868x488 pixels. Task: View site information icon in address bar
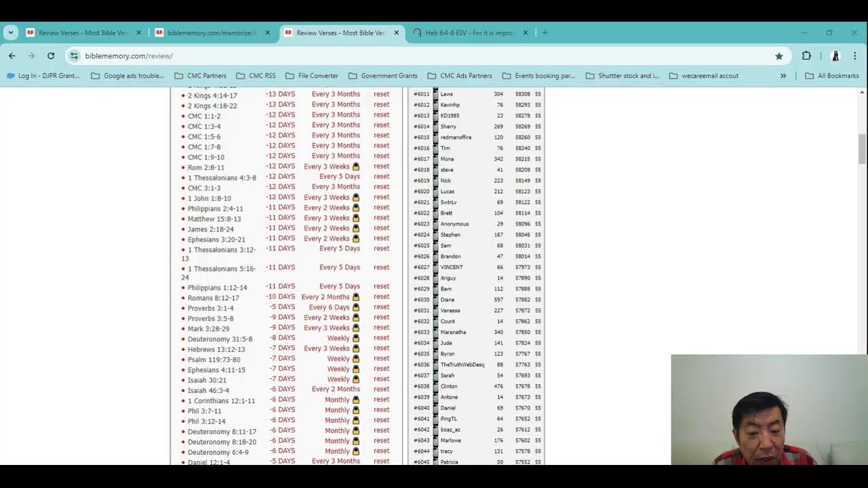click(x=74, y=56)
